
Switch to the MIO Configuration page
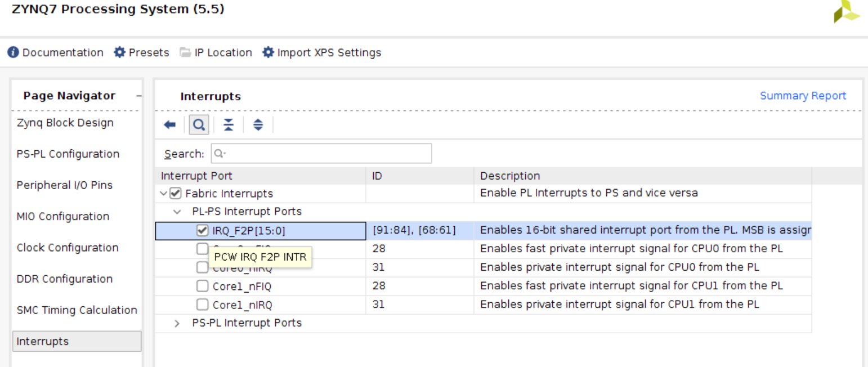click(x=63, y=216)
